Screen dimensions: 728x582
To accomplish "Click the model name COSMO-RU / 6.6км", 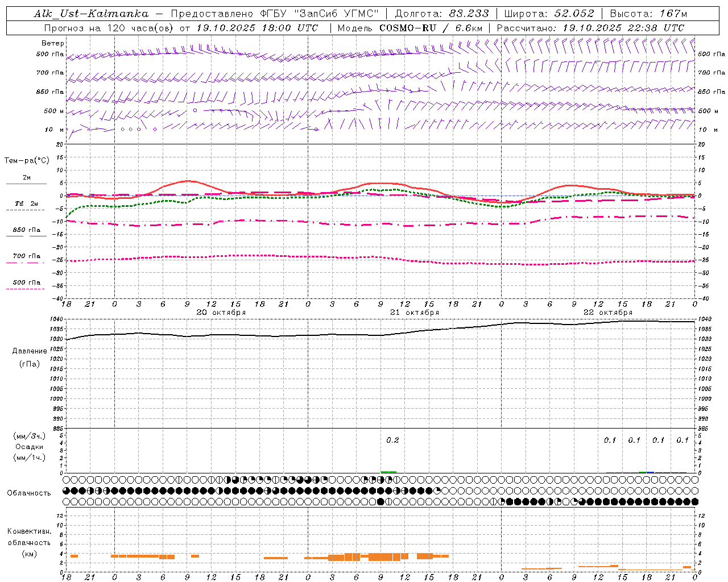I will [431, 28].
